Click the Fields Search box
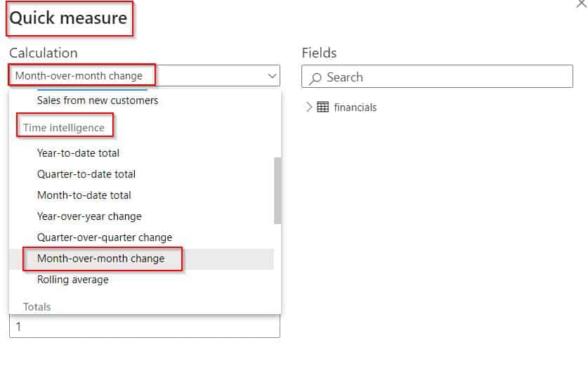 [437, 77]
